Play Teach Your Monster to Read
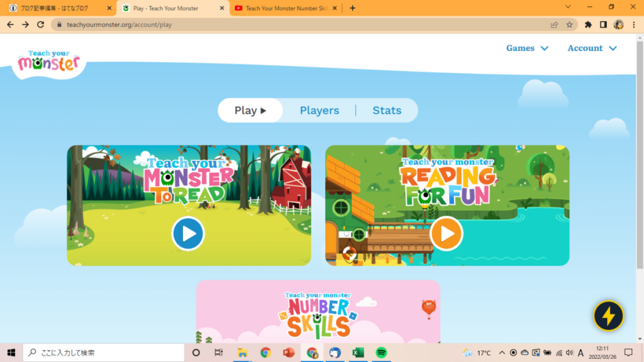The height and width of the screenshot is (362, 644). 188,234
